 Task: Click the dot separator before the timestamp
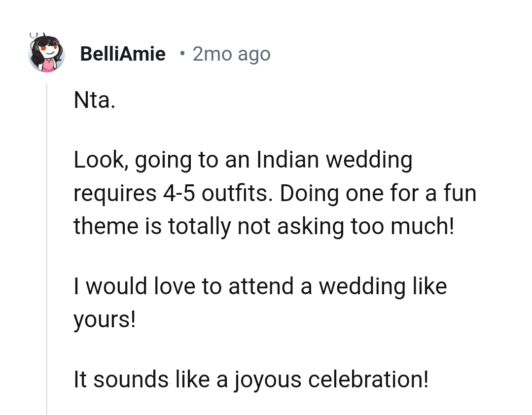pyautogui.click(x=183, y=53)
